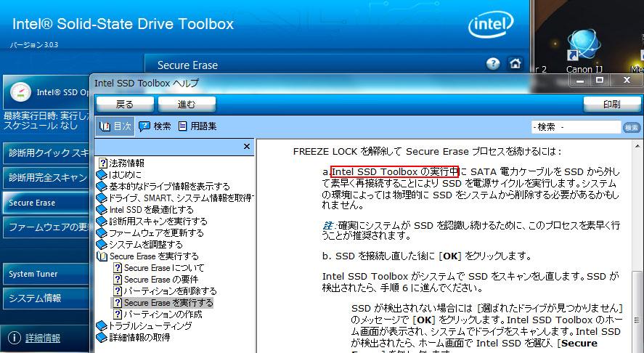This screenshot has height=353, width=644.
Task: Click the help content scrollbar up arrow
Action: tap(637, 146)
